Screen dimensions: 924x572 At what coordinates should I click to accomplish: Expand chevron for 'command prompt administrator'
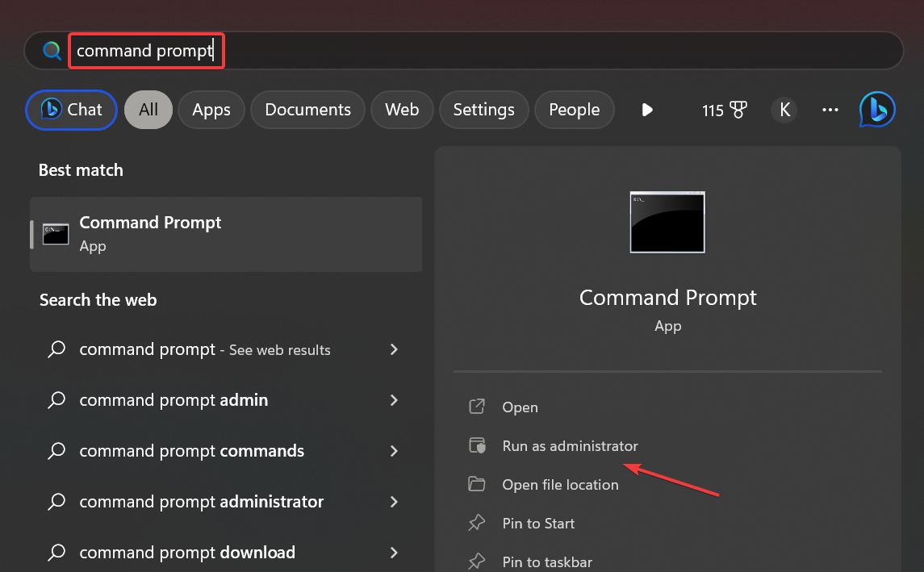point(395,501)
